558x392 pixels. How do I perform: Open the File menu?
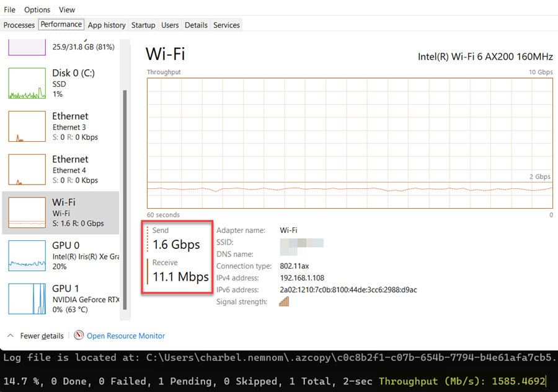9,9
